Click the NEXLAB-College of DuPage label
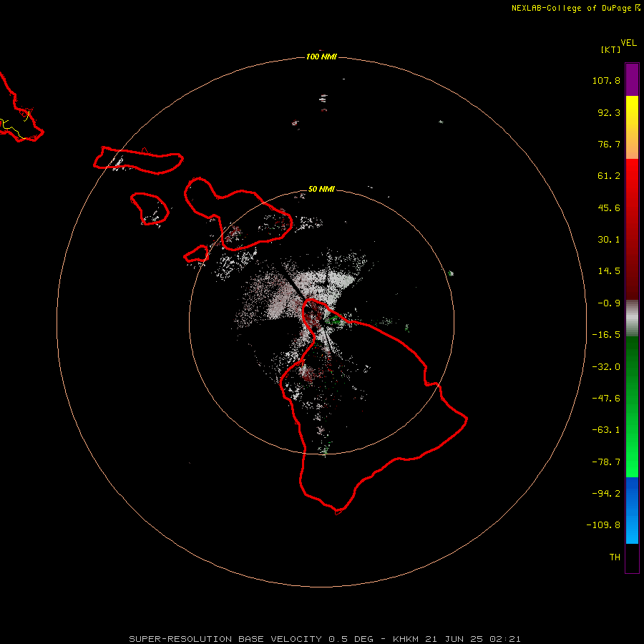Screen dimensions: 644x644 click(575, 8)
